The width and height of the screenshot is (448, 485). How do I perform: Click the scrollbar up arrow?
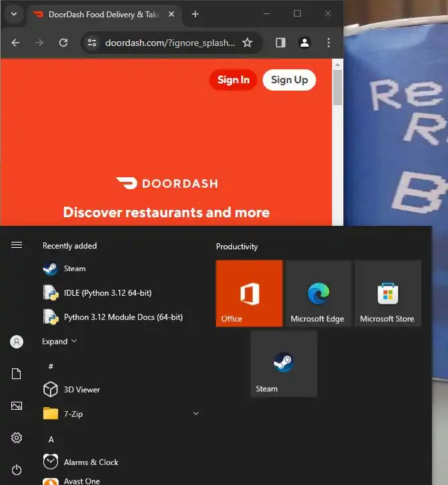click(337, 65)
